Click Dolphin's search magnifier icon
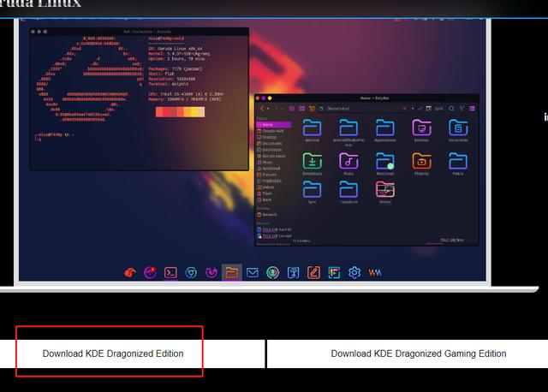 451,109
